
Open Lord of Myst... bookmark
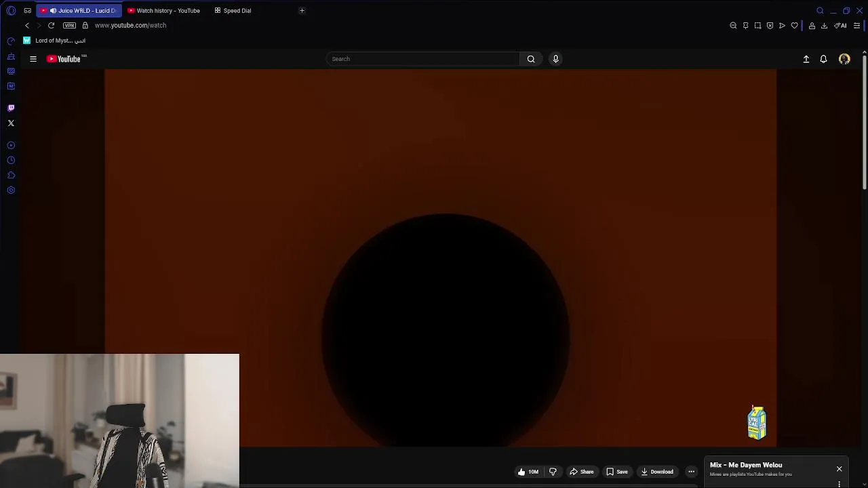pos(54,41)
